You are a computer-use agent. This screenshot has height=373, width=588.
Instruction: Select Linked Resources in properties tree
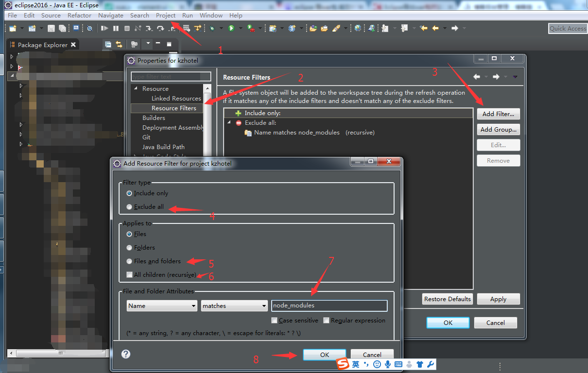176,98
